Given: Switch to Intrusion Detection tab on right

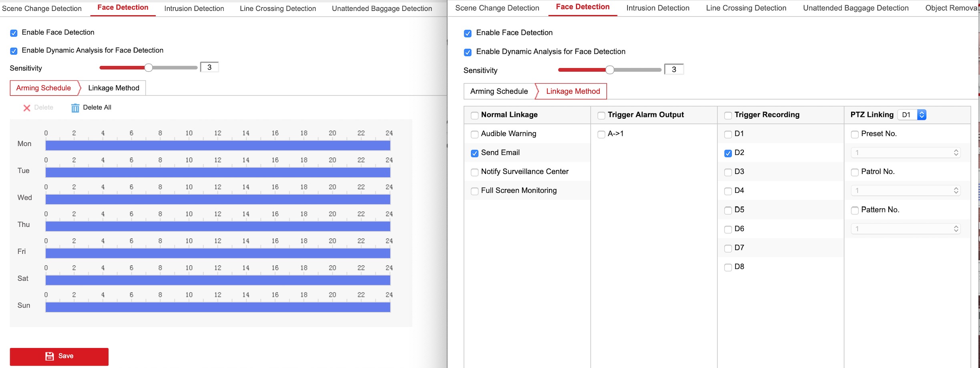Looking at the screenshot, I should tap(657, 8).
